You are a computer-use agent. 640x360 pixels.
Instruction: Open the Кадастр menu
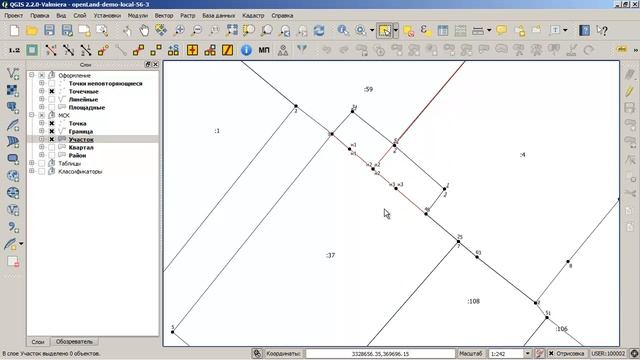coord(253,16)
